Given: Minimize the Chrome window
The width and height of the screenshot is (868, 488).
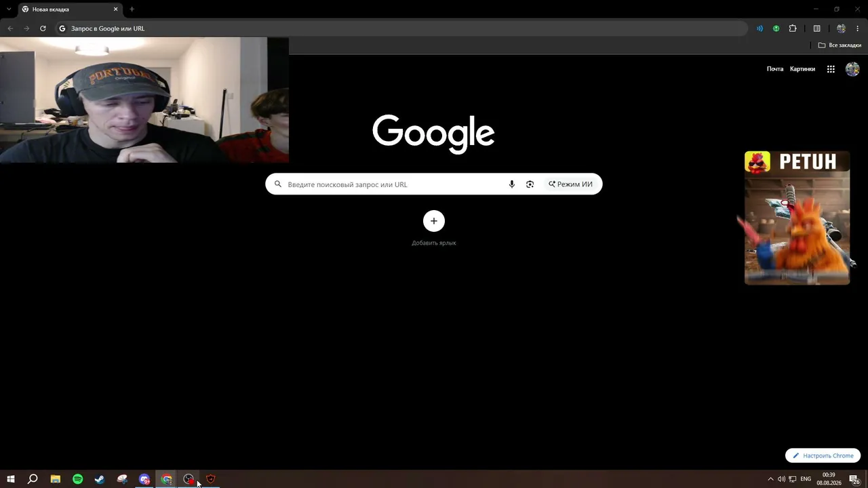Looking at the screenshot, I should 816,9.
